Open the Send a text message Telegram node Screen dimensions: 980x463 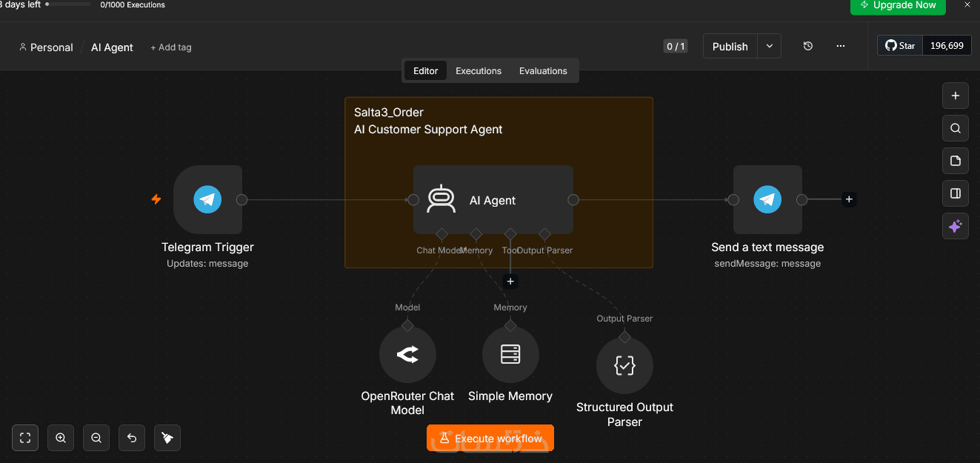click(767, 199)
